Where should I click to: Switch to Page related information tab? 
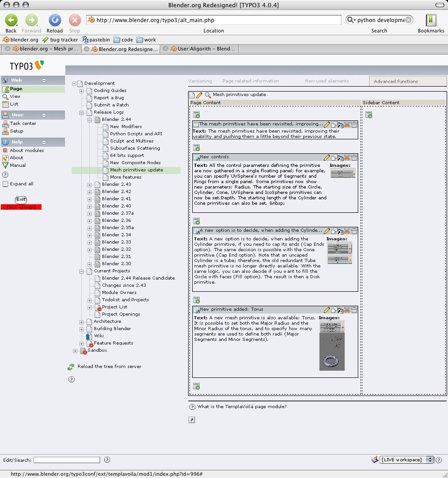251,81
